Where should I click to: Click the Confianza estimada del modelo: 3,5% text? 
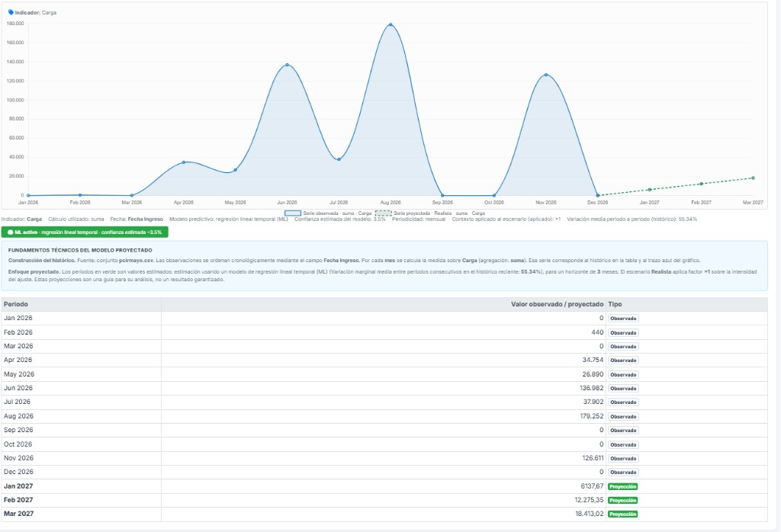click(x=339, y=219)
